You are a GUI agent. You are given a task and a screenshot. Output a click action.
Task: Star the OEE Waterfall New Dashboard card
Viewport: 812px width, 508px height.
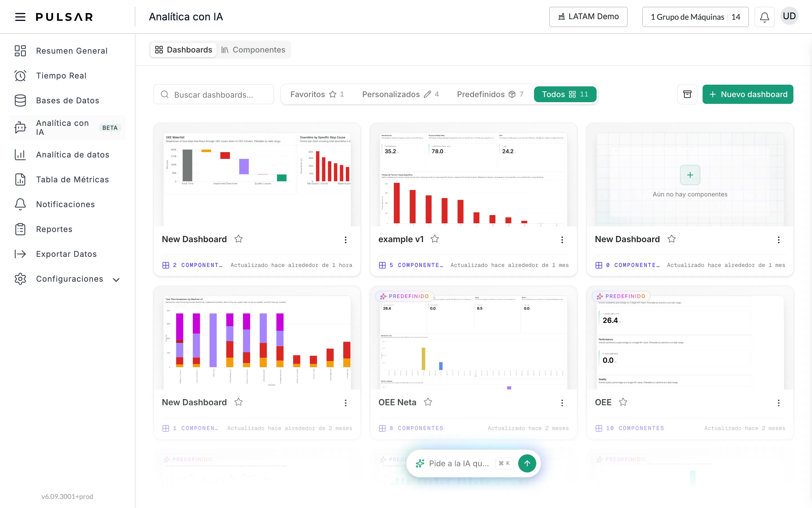pyautogui.click(x=239, y=239)
